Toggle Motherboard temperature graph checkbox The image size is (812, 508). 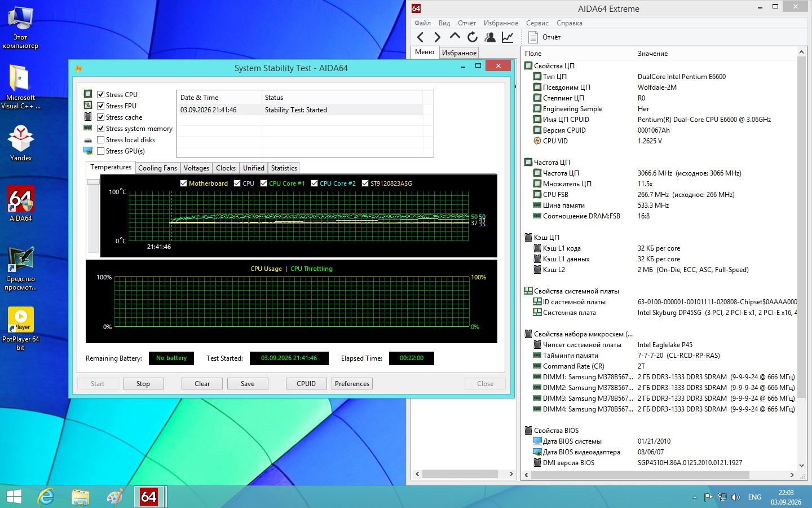click(183, 183)
